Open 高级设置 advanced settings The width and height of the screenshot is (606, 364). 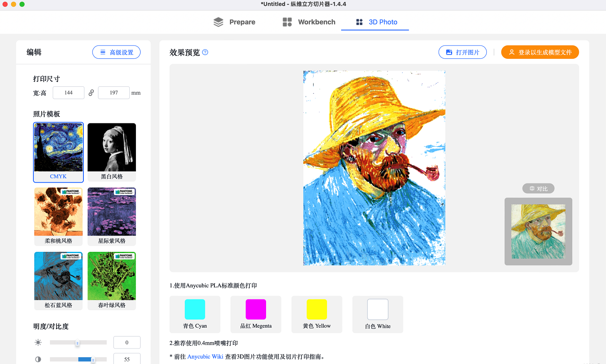(116, 52)
